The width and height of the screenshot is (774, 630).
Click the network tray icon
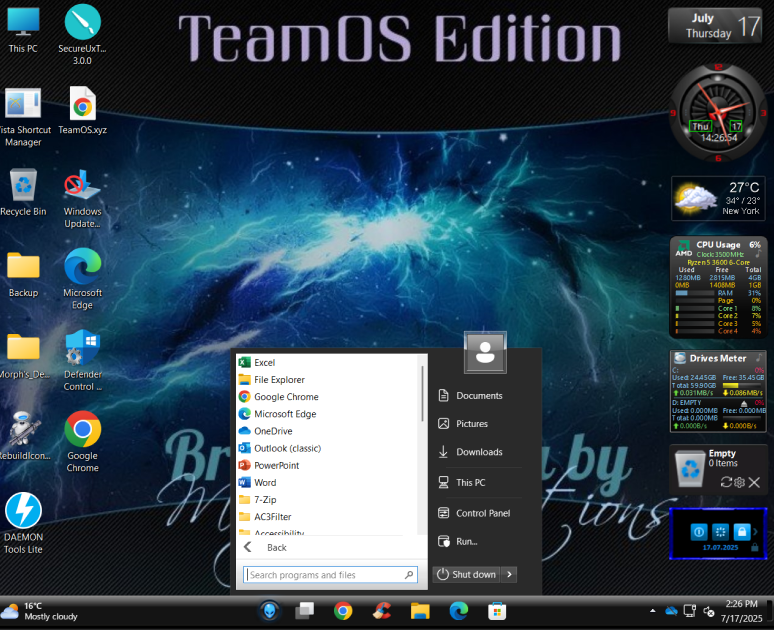[x=690, y=611]
